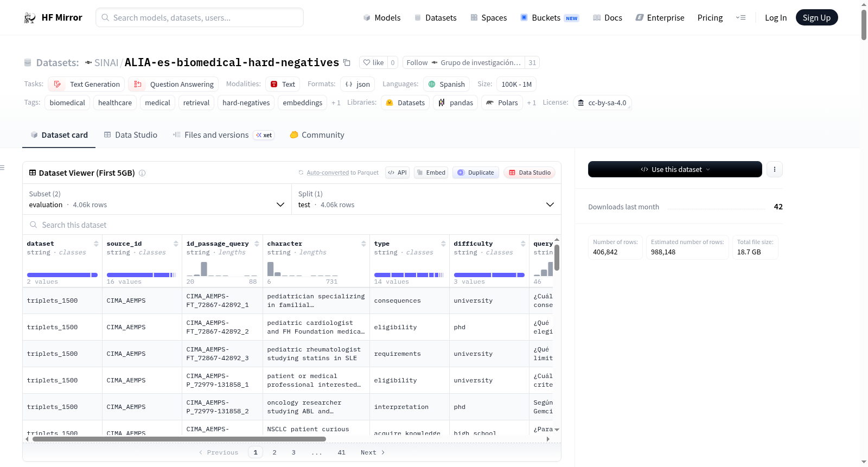
Task: Open Spaces in the top navigation
Action: (488, 17)
